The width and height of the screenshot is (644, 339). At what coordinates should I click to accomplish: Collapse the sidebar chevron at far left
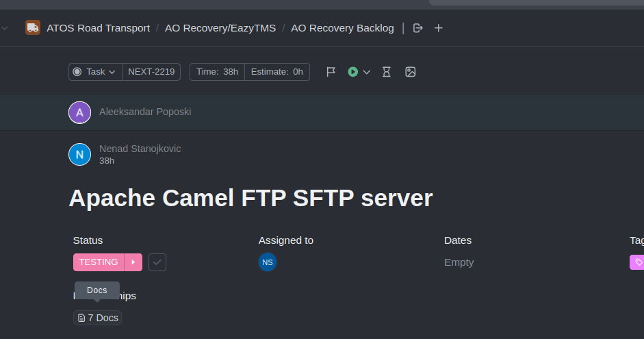tap(5, 28)
